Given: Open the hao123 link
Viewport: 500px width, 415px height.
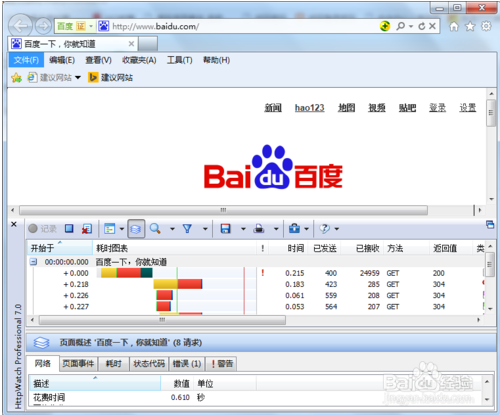Looking at the screenshot, I should (x=309, y=108).
